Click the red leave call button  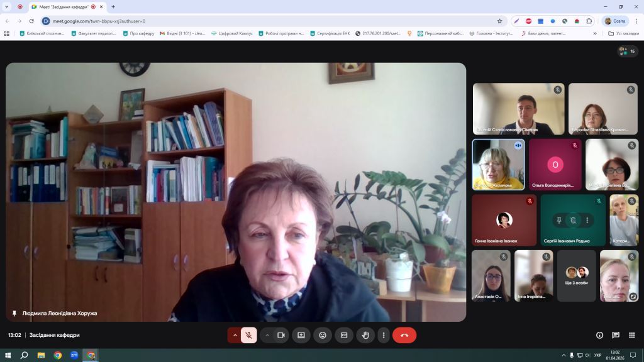(404, 335)
